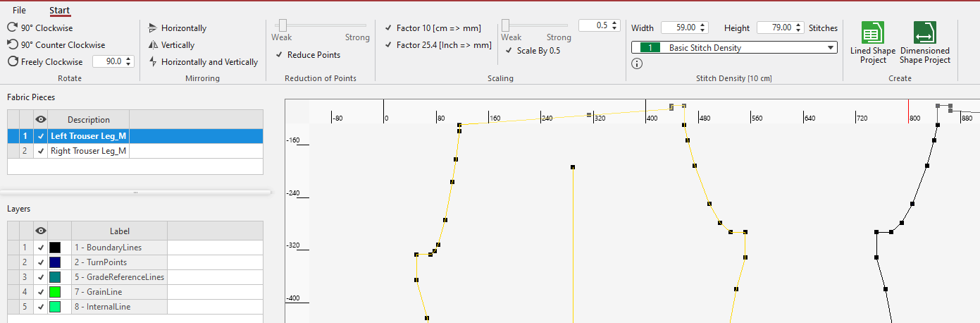
Task: Mirror the shape Horizontally
Action: (183, 28)
